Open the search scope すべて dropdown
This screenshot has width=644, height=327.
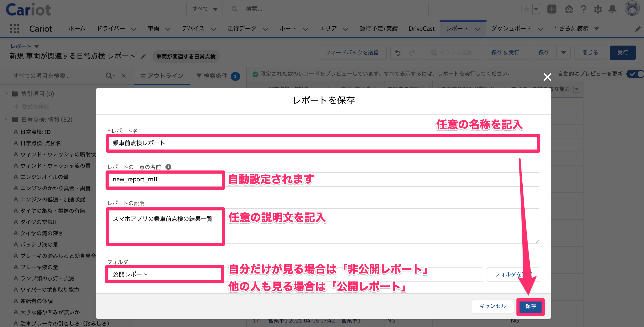pyautogui.click(x=204, y=9)
